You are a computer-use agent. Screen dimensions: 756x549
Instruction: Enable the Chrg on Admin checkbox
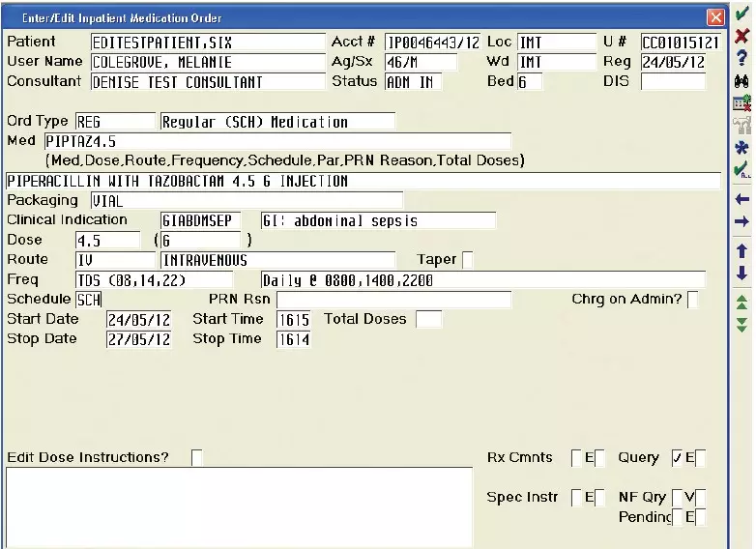[x=693, y=300]
